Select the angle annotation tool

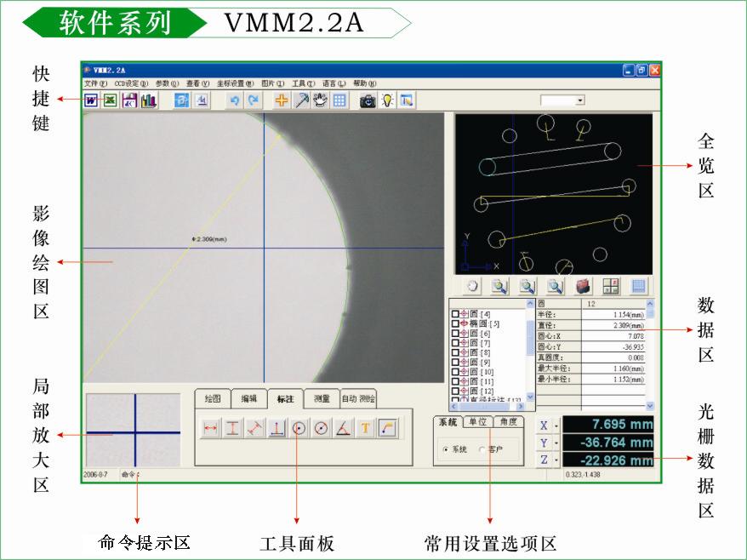343,429
